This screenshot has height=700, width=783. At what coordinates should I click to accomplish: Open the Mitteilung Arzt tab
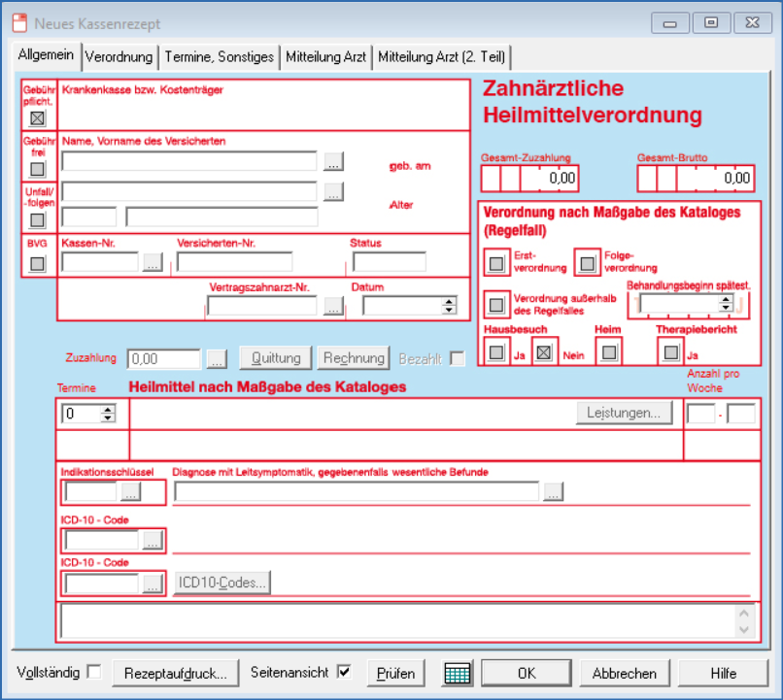pos(326,56)
